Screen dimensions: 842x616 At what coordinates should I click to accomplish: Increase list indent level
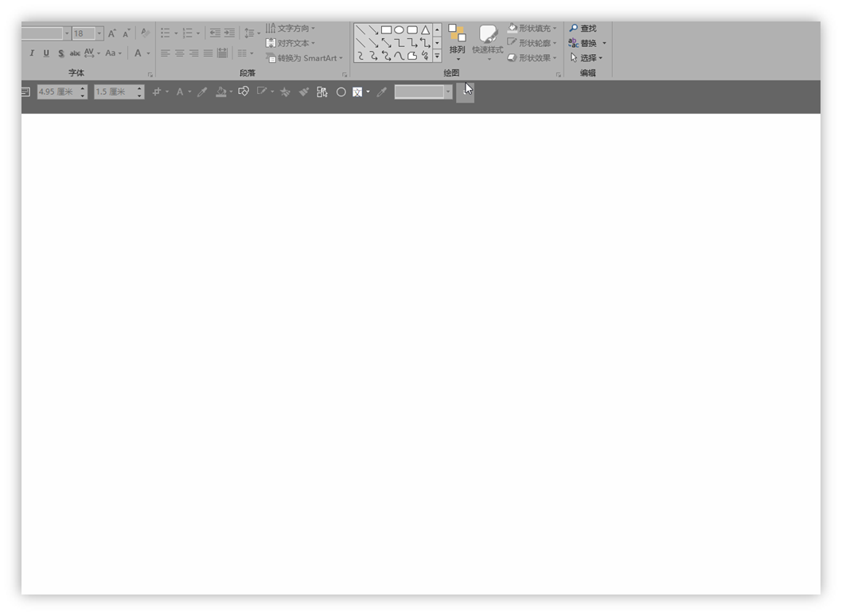click(229, 33)
